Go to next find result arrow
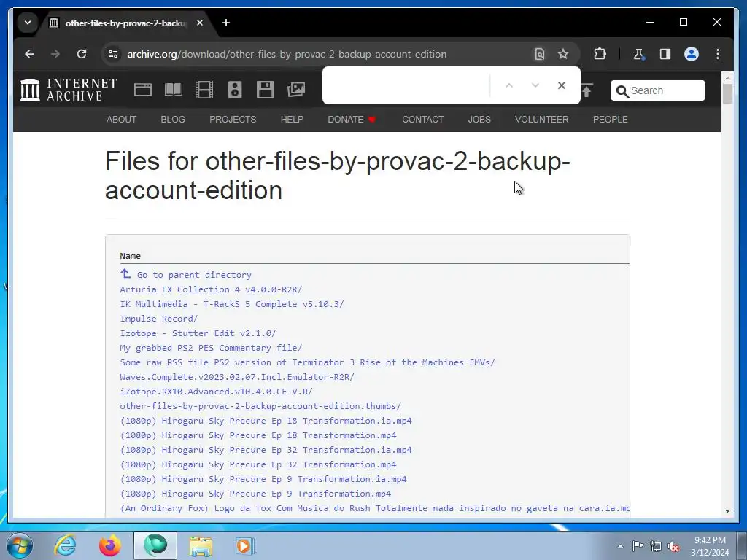747x560 pixels. pos(535,85)
